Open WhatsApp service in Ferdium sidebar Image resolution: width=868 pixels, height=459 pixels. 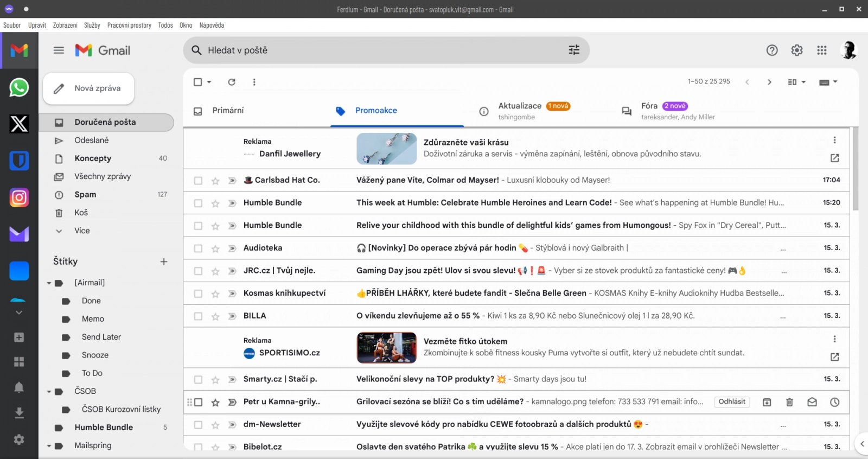click(x=19, y=87)
